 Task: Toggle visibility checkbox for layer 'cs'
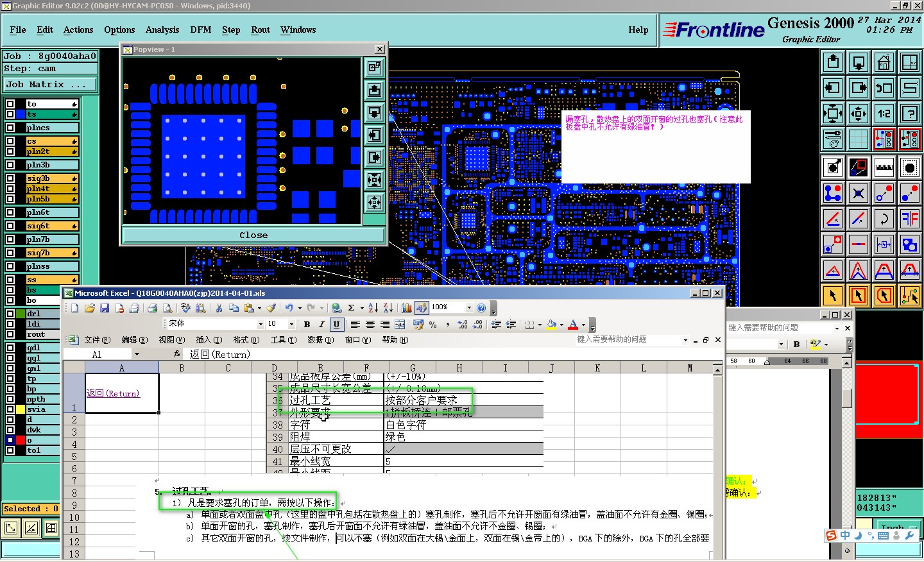tap(10, 141)
